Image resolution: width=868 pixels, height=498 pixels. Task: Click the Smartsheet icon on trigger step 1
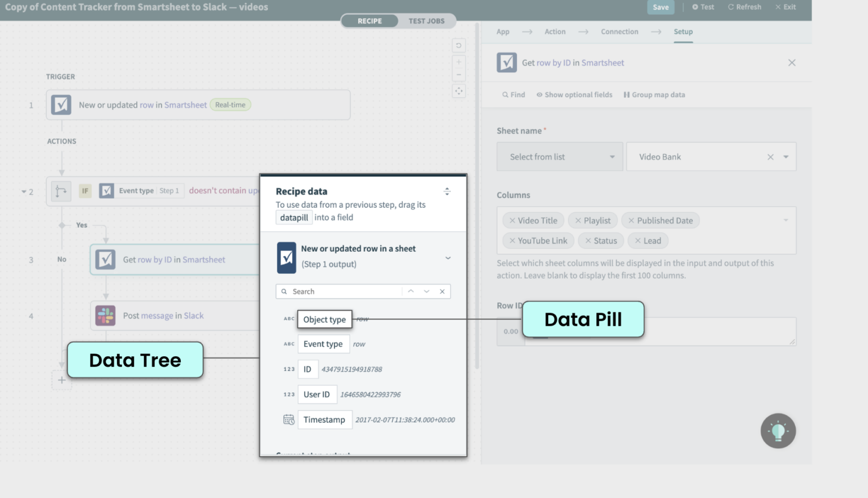[61, 104]
